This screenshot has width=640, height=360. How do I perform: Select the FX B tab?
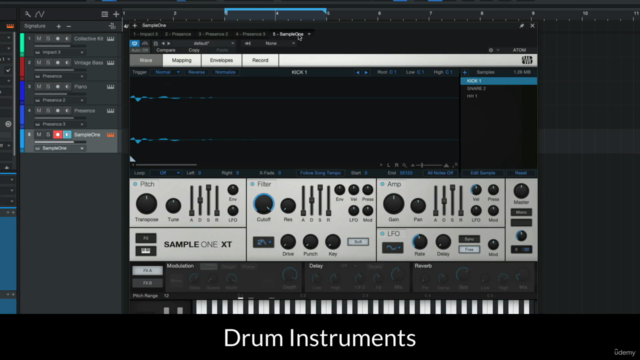tap(147, 283)
